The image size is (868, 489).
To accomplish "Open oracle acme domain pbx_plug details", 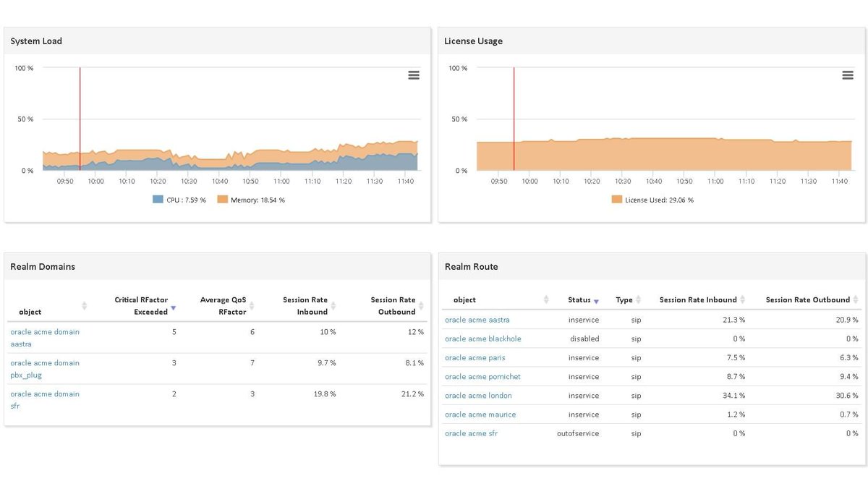I will coord(45,369).
